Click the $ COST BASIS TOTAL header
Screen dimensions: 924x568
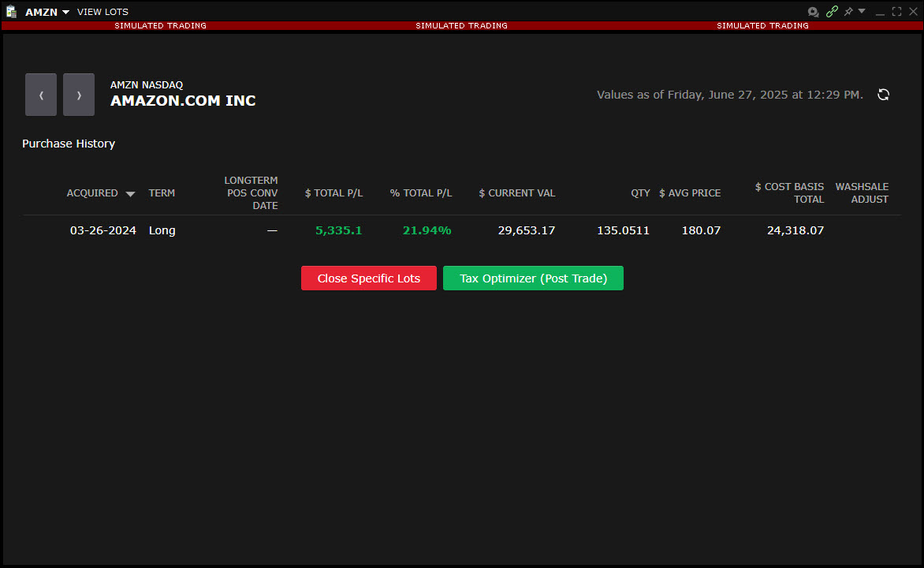pyautogui.click(x=790, y=192)
